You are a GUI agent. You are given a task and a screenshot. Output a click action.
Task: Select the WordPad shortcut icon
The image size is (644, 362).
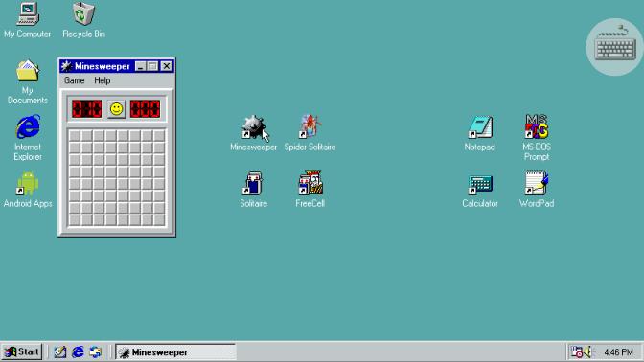pos(537,184)
